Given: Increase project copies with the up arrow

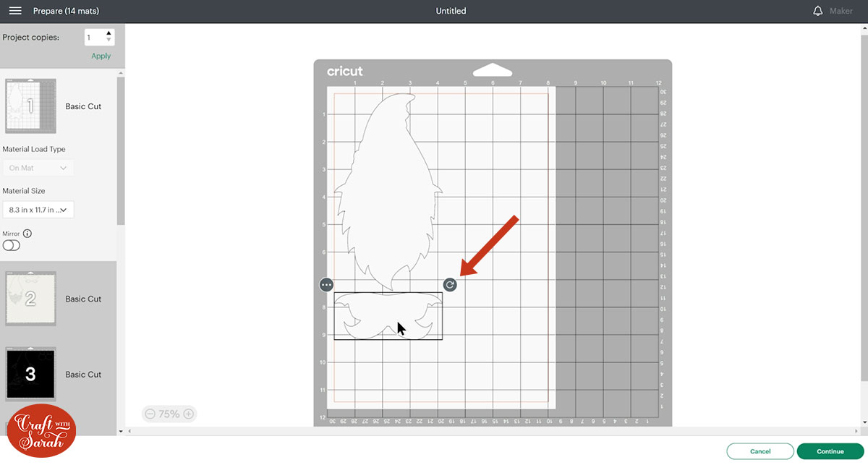Looking at the screenshot, I should (x=109, y=33).
